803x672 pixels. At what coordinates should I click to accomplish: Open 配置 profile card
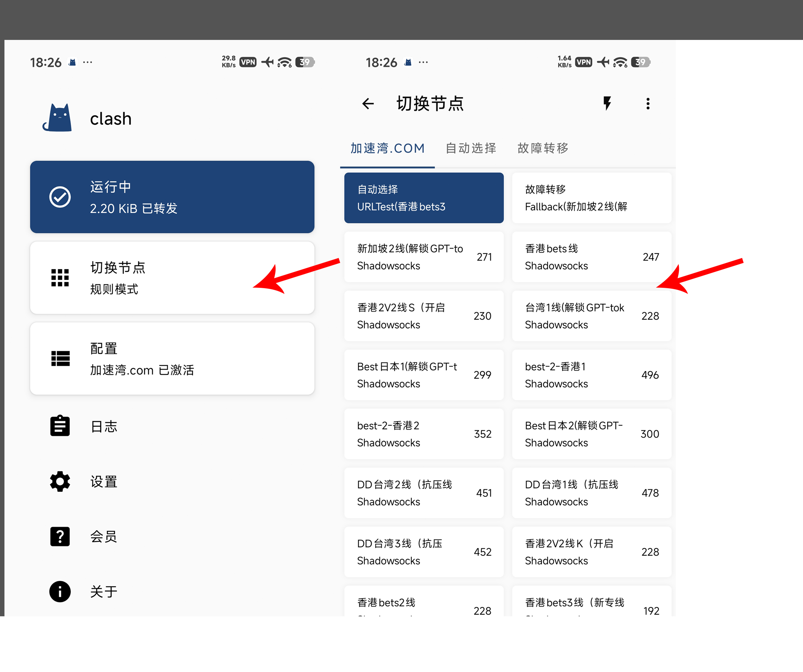[x=172, y=359]
